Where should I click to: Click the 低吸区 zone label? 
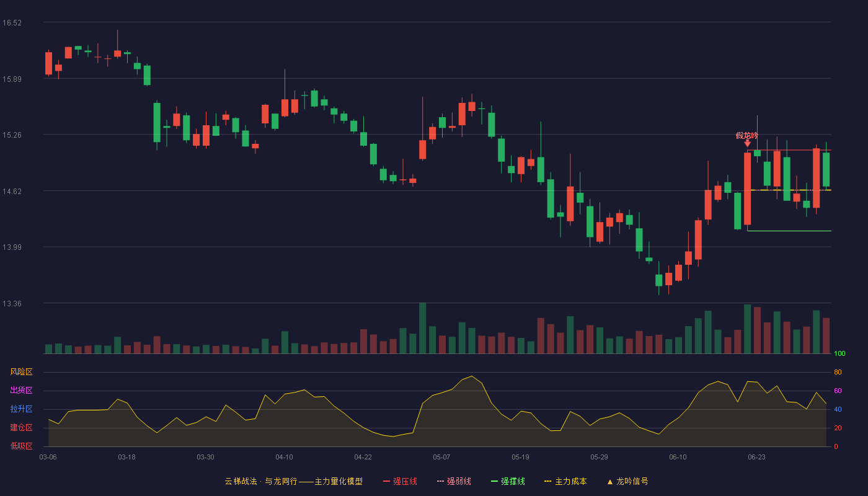point(21,446)
